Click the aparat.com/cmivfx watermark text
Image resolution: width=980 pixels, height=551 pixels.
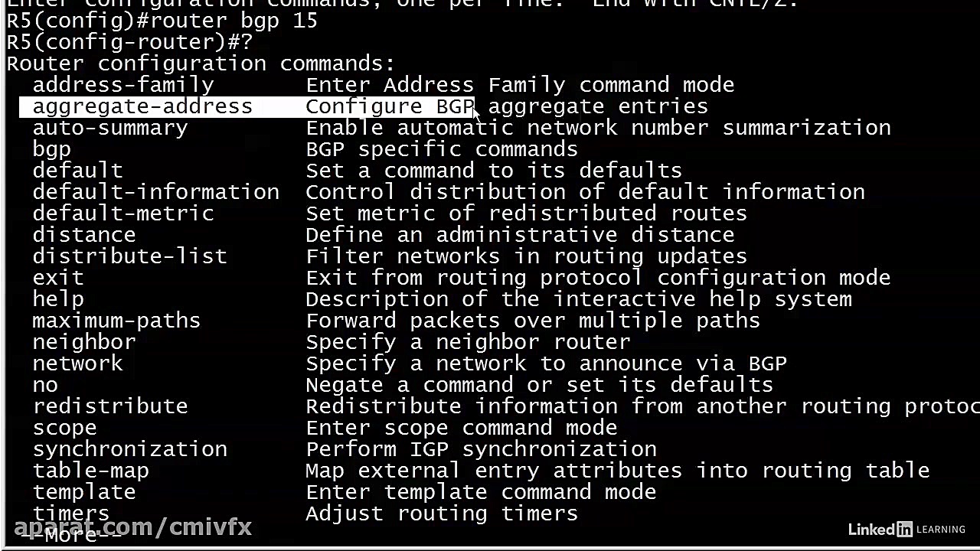(x=132, y=527)
